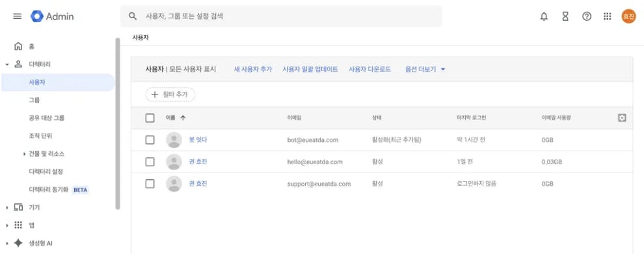Click status 활성화(최근 추가됨)
The width and height of the screenshot is (644, 262).
[396, 140]
